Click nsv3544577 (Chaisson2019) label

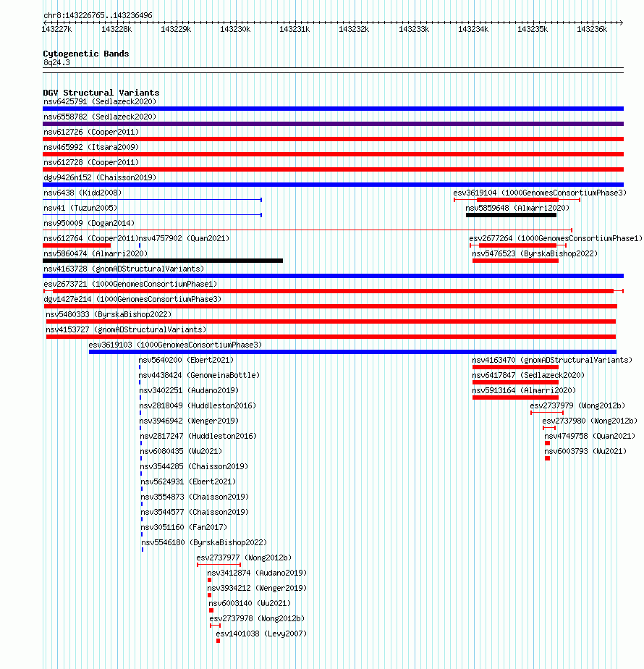point(195,513)
